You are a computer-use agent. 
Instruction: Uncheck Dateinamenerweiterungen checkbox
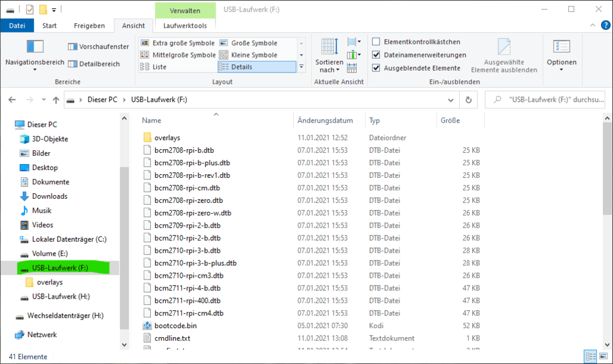(x=376, y=55)
